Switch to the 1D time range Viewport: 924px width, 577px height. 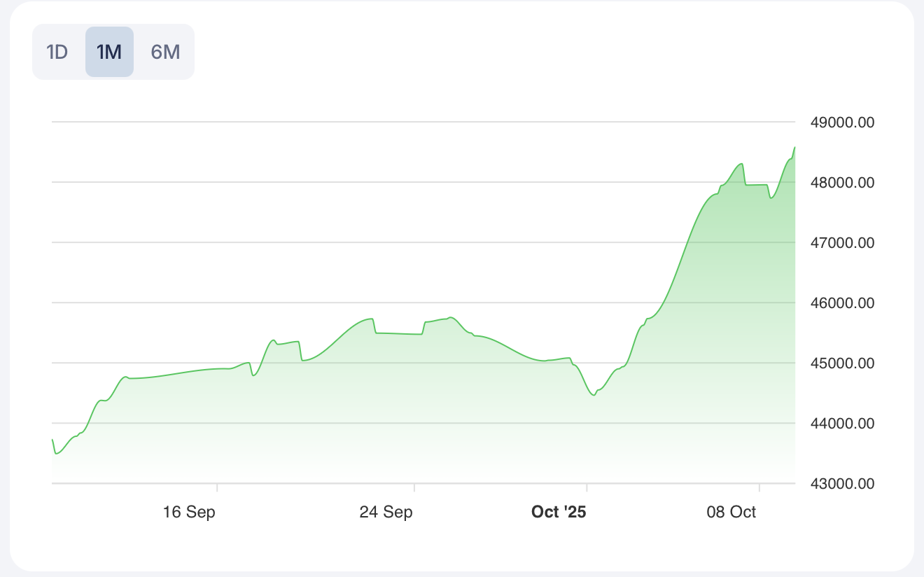pyautogui.click(x=57, y=52)
